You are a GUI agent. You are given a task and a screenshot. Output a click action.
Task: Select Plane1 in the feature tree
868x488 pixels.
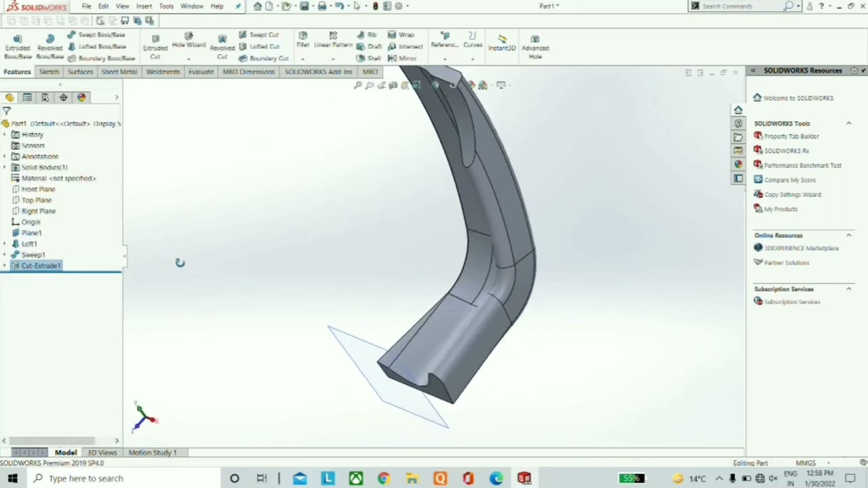[x=31, y=233]
